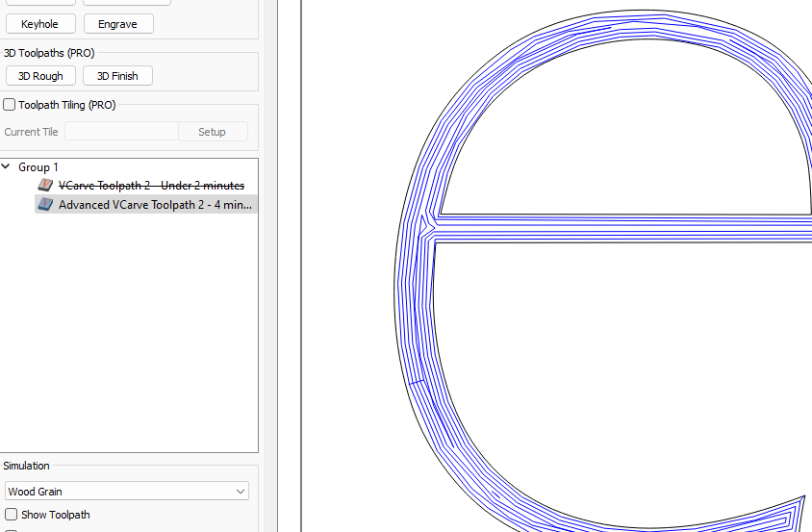The width and height of the screenshot is (812, 532).
Task: Click the VCarve Toolpath 2 icon
Action: point(45,185)
